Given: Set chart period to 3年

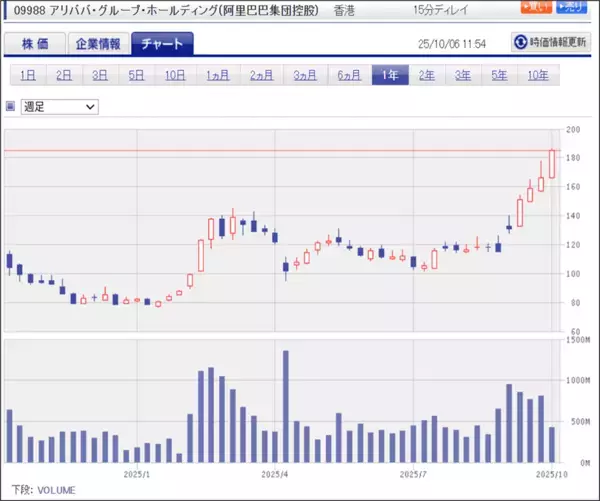Looking at the screenshot, I should 463,75.
